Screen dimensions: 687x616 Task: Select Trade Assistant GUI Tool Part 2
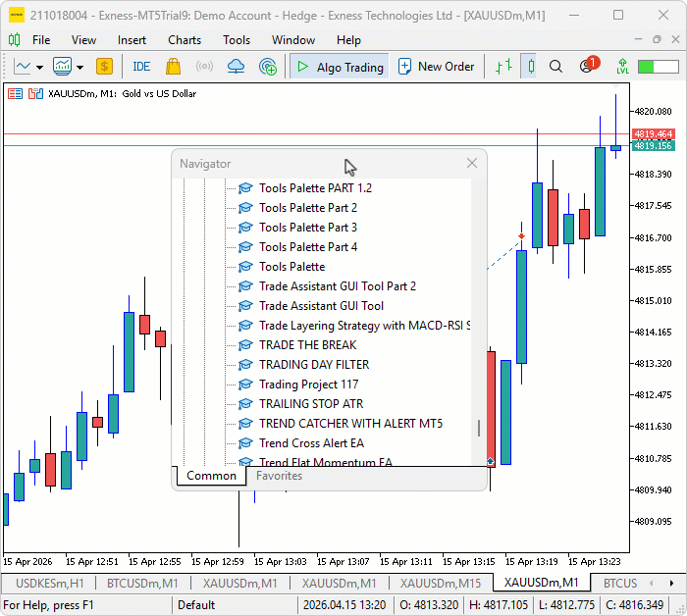pos(338,286)
